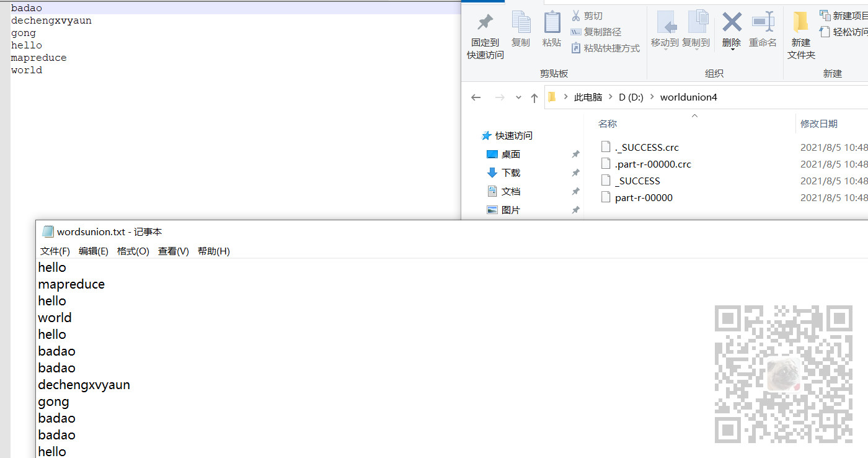Screen dimensions: 868x458
Task: Click Paste shortcut (粘贴快捷方式) in ribbon
Action: coord(605,48)
